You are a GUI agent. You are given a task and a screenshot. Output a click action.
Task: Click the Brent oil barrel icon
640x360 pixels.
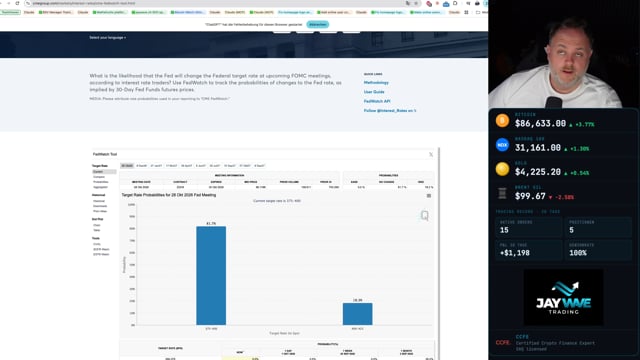pos(502,193)
